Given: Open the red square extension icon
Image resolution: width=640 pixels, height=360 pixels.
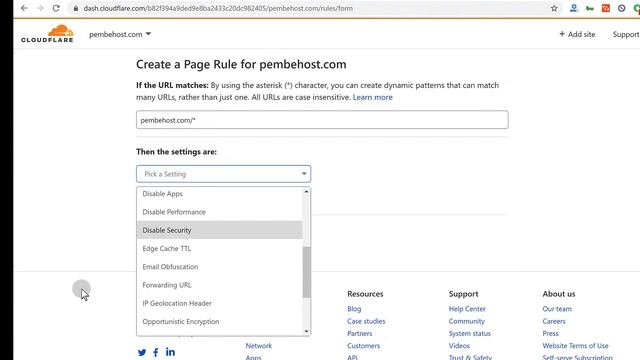Looking at the screenshot, I should [606, 8].
